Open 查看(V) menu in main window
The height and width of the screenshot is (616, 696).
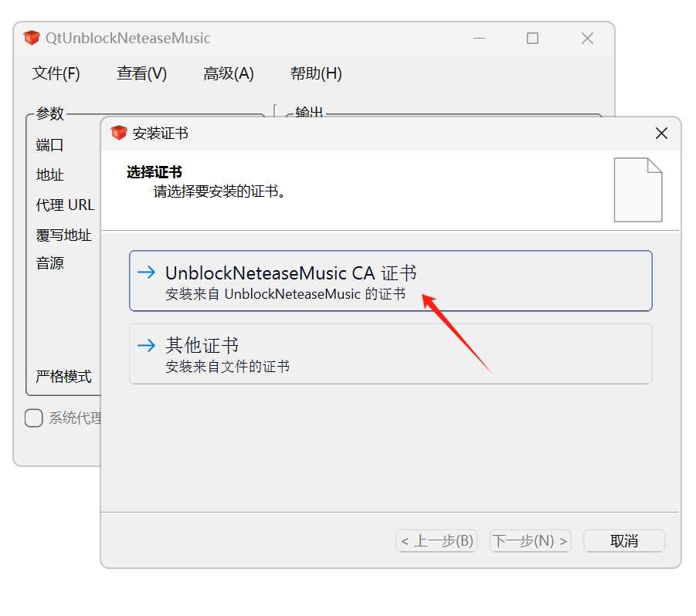[141, 73]
